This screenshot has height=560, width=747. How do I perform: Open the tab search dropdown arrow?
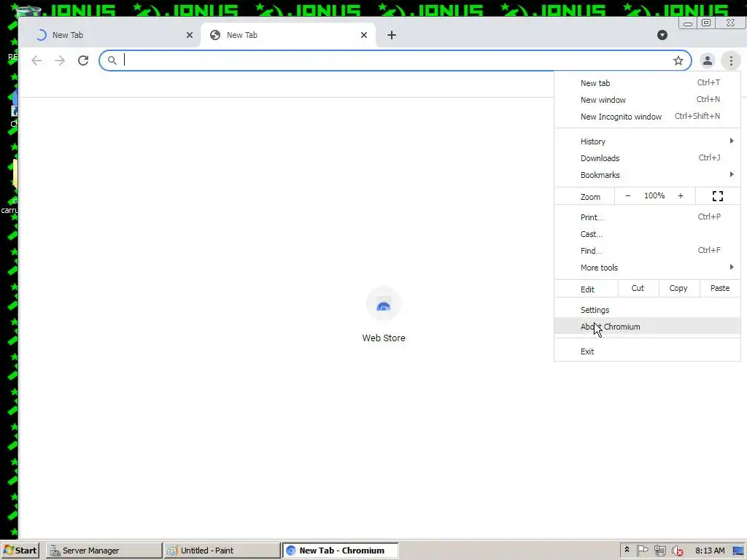click(x=662, y=35)
